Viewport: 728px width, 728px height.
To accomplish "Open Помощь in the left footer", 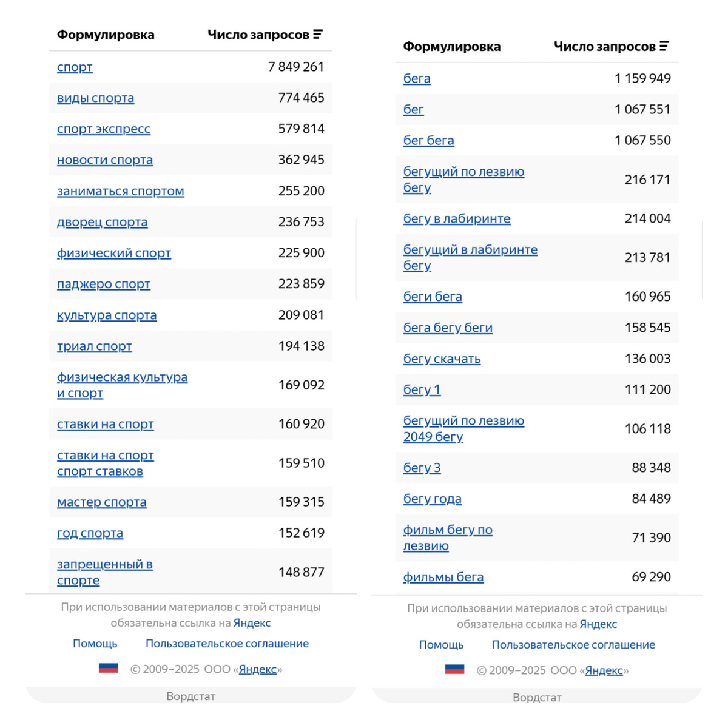I will click(95, 644).
